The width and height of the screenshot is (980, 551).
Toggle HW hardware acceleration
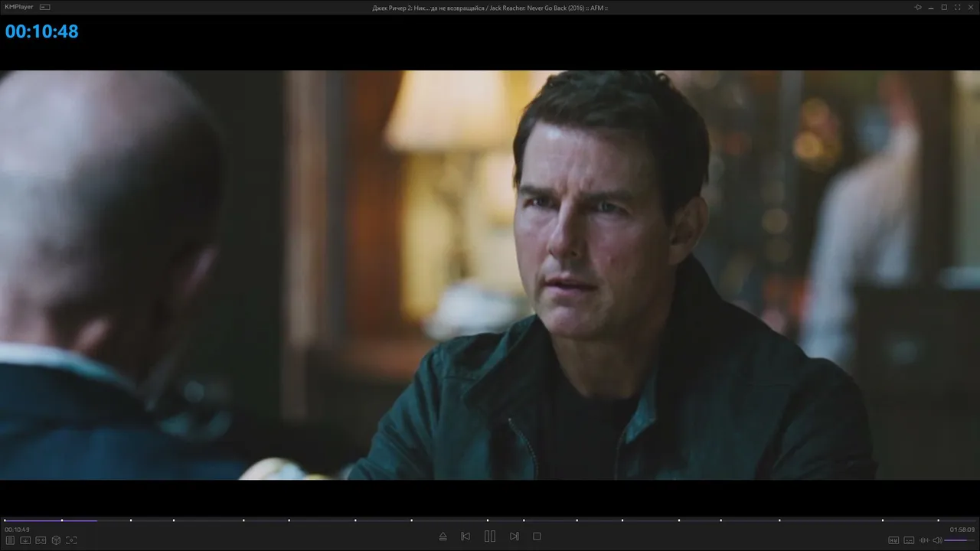[x=893, y=540]
